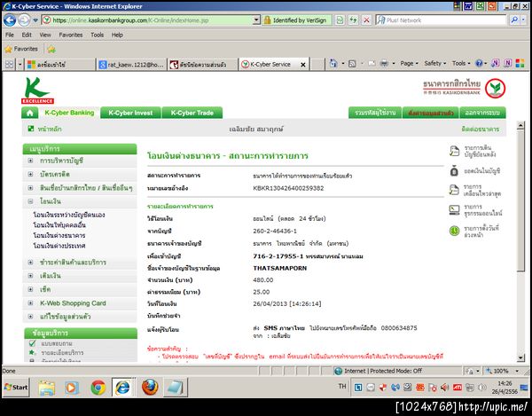Click the Print toolbar icon
The width and height of the screenshot is (532, 416).
(384, 64)
